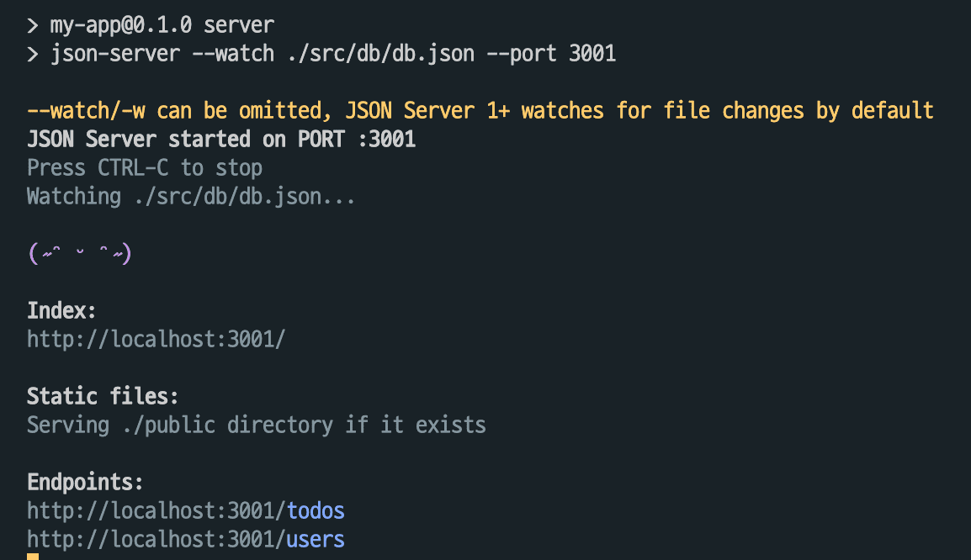The height and width of the screenshot is (560, 971).
Task: Click the 'Static files:' heading
Action: (x=103, y=396)
